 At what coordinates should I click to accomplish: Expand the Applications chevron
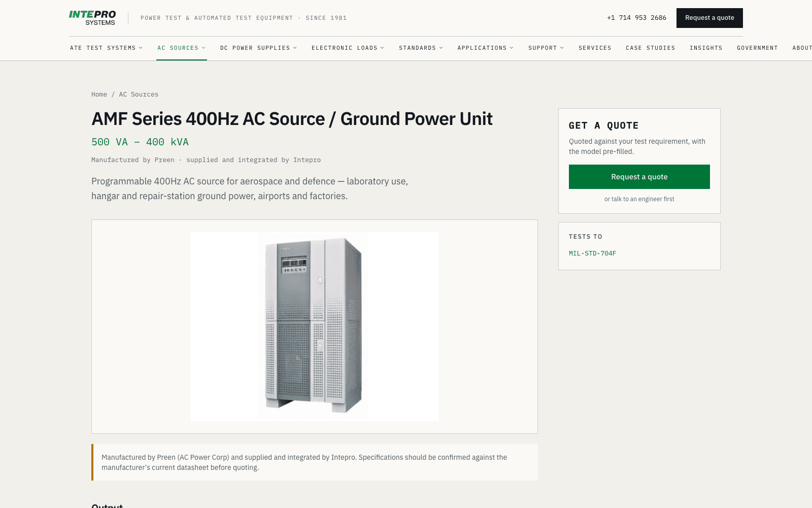click(x=512, y=48)
